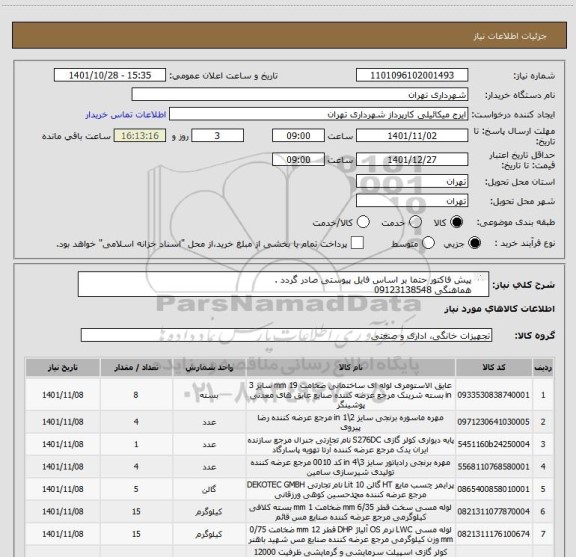Click the تعداد / مقدار column header

pyautogui.click(x=136, y=367)
